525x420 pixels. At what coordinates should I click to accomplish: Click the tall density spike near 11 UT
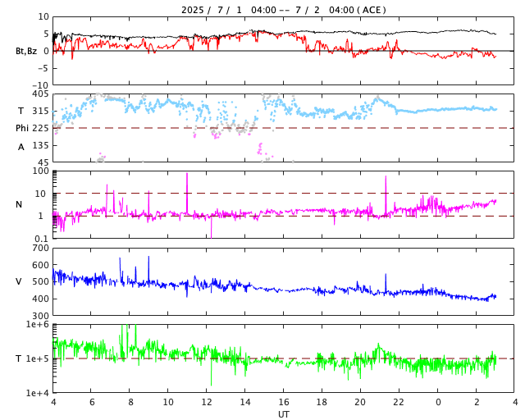[187, 193]
